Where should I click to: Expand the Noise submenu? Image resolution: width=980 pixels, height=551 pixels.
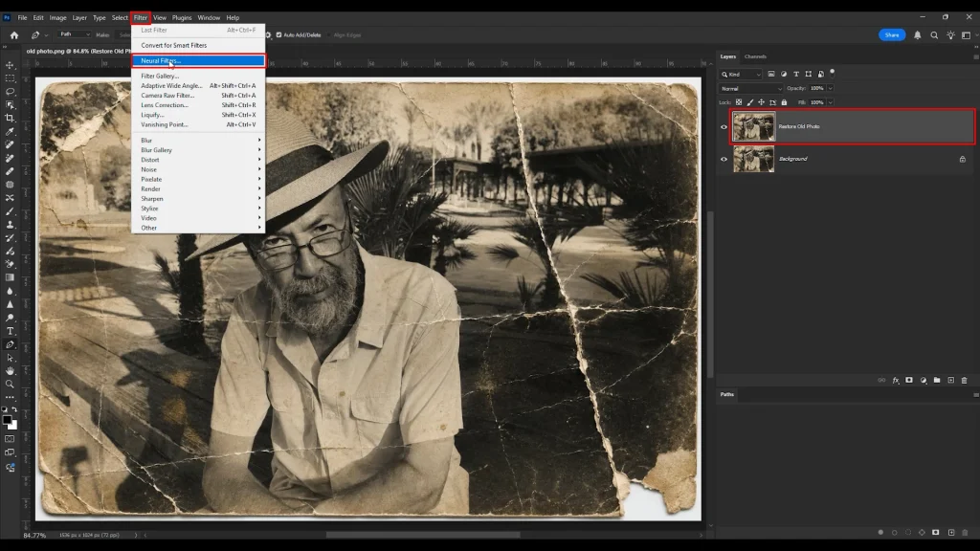[198, 169]
